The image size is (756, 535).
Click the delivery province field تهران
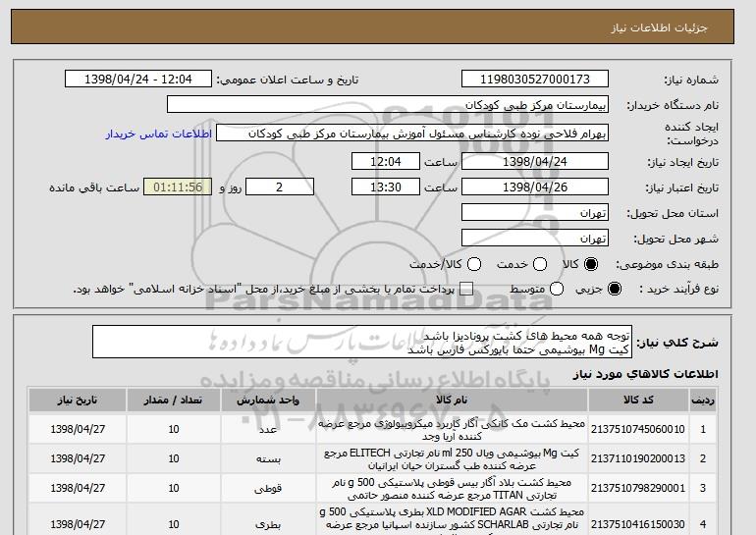point(535,213)
